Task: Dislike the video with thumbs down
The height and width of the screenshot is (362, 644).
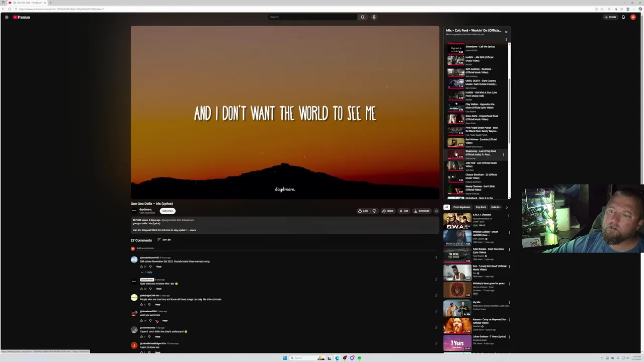Action: click(374, 211)
